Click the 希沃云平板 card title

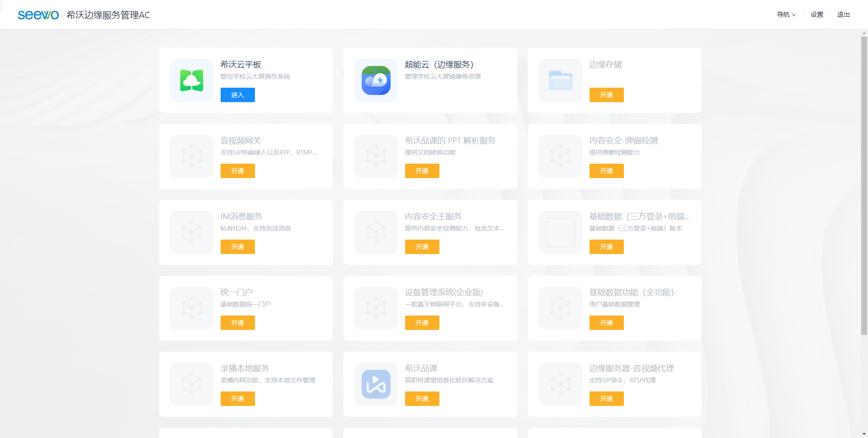coord(241,65)
